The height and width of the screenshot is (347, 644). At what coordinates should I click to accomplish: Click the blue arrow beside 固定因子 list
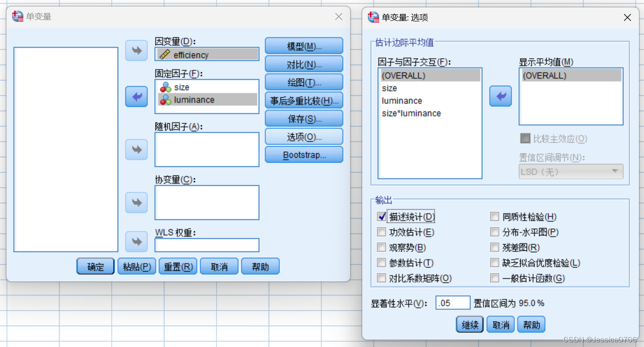click(136, 97)
